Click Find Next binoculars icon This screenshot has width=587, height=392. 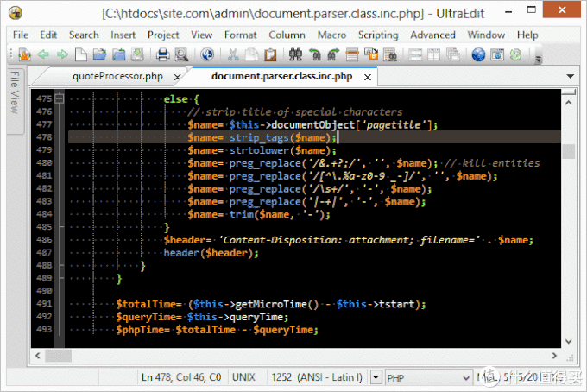[333, 54]
